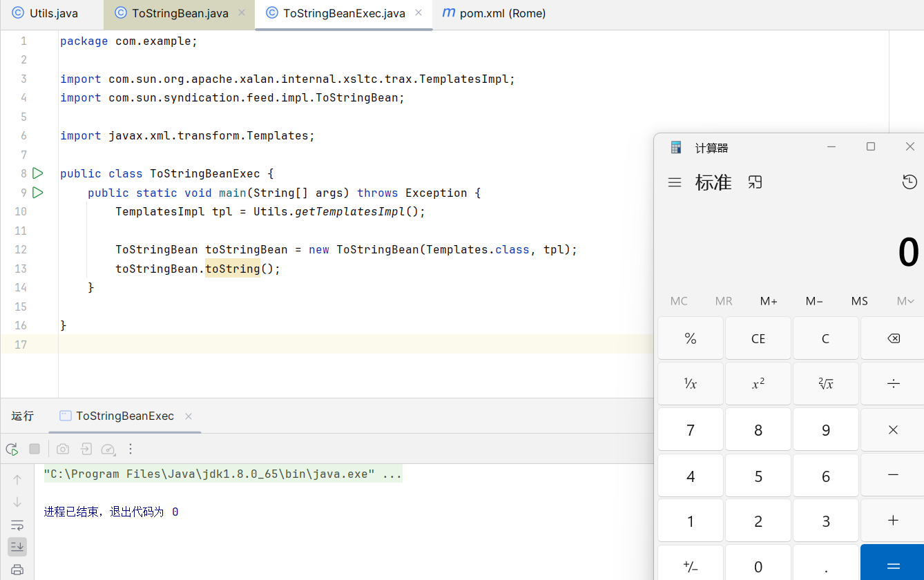
Task: Maximize the Calculator window
Action: tap(871, 146)
